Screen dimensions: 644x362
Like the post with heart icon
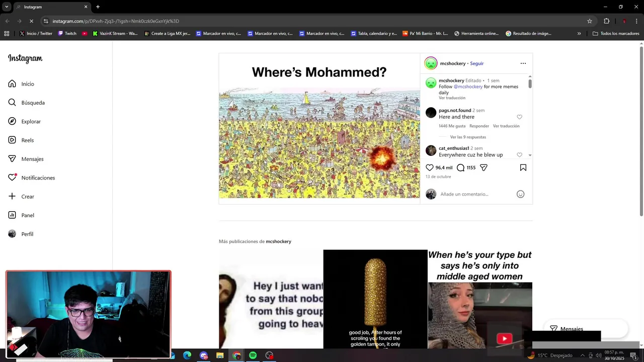pos(430,167)
